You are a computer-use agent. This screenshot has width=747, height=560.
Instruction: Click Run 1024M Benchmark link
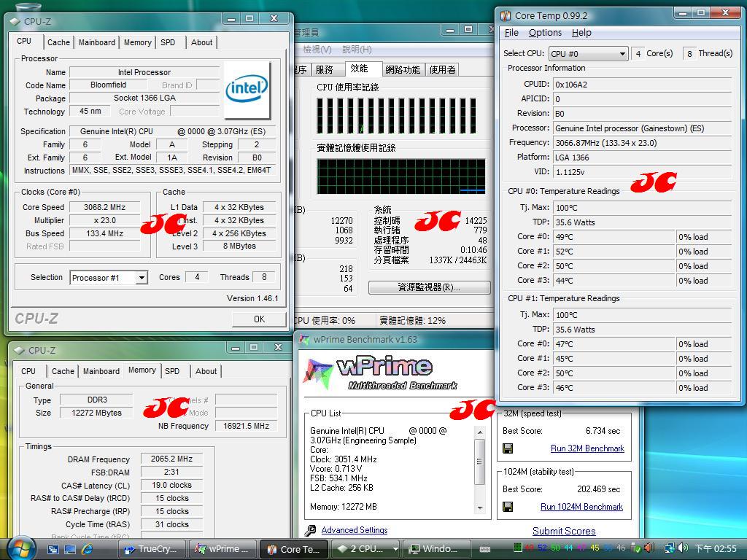pos(581,507)
